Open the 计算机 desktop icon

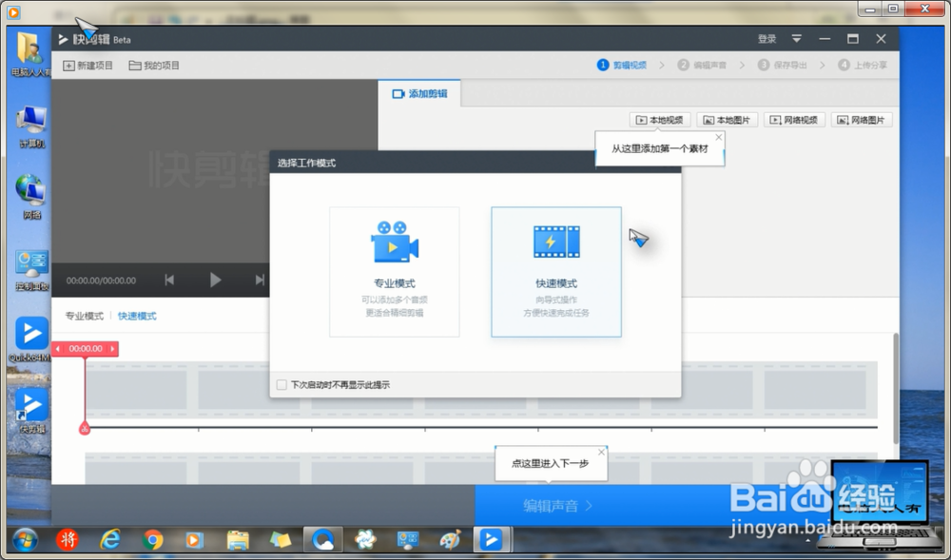coord(31,126)
